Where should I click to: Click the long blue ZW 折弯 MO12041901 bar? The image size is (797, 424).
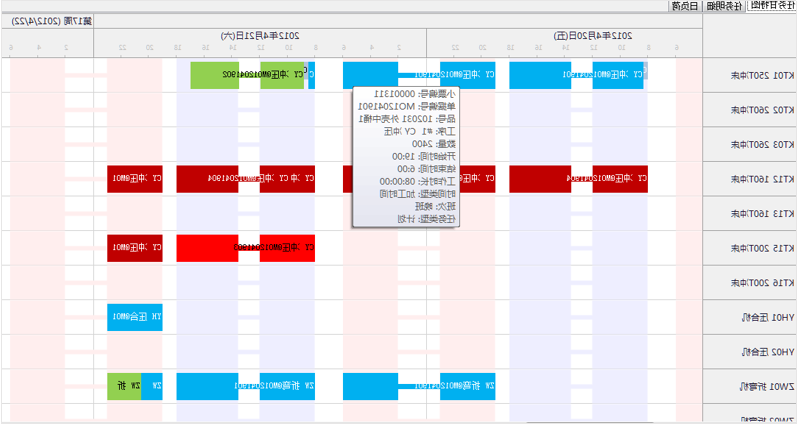tap(245, 386)
